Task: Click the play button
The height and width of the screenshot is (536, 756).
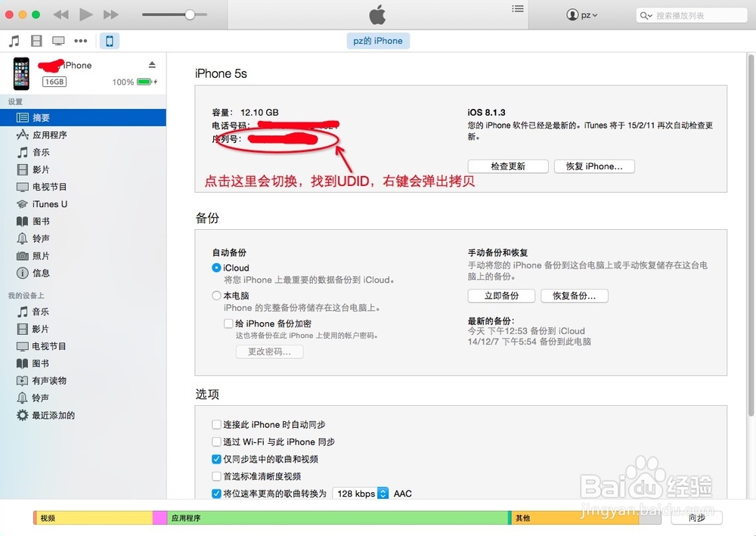Action: (x=86, y=14)
